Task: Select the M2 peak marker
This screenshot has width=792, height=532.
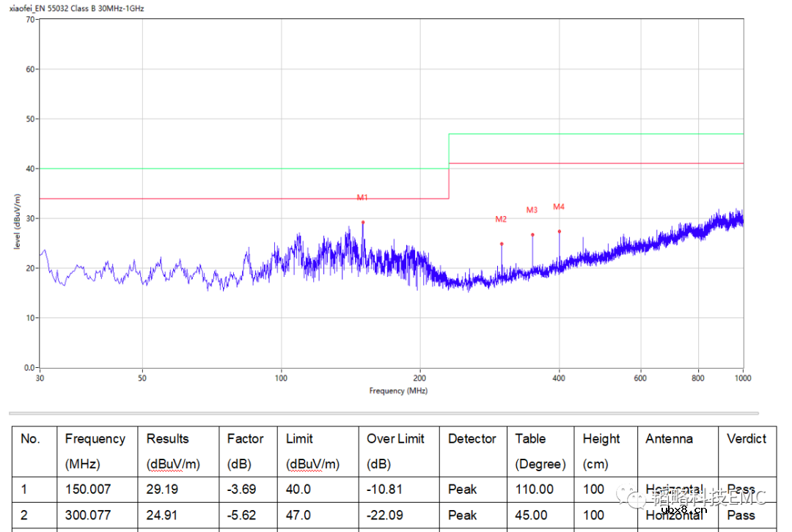Action: click(502, 243)
